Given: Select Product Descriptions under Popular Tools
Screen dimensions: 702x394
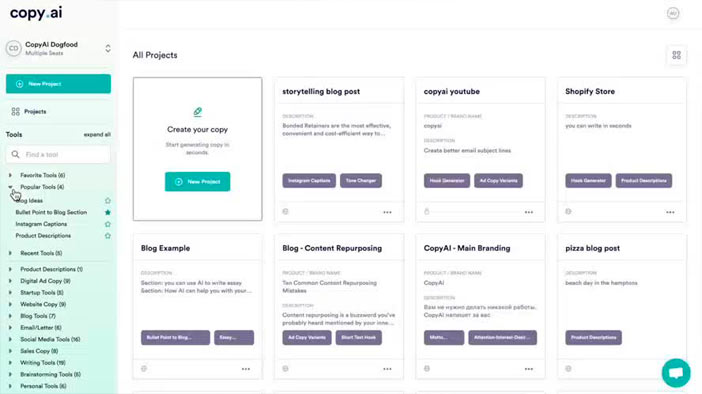Looking at the screenshot, I should click(43, 236).
